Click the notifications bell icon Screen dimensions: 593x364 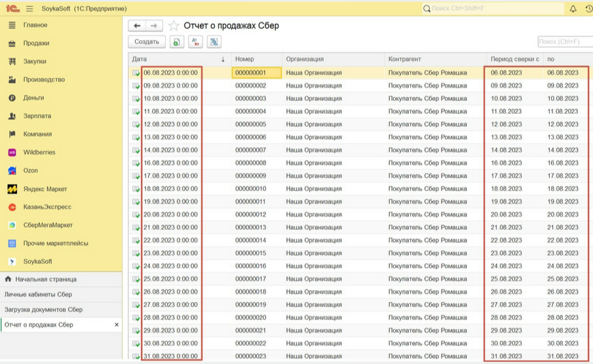573,9
